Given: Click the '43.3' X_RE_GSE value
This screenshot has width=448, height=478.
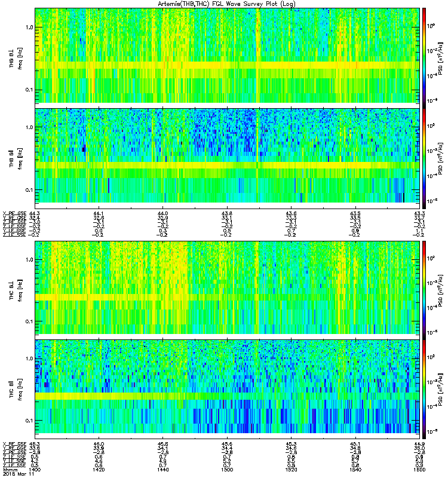Looking at the screenshot, I should tap(419, 213).
